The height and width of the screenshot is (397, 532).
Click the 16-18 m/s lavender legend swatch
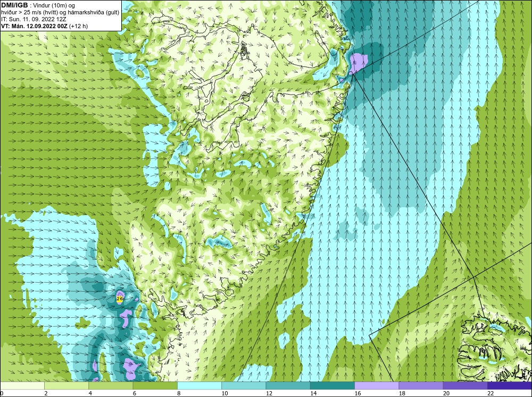click(x=377, y=385)
